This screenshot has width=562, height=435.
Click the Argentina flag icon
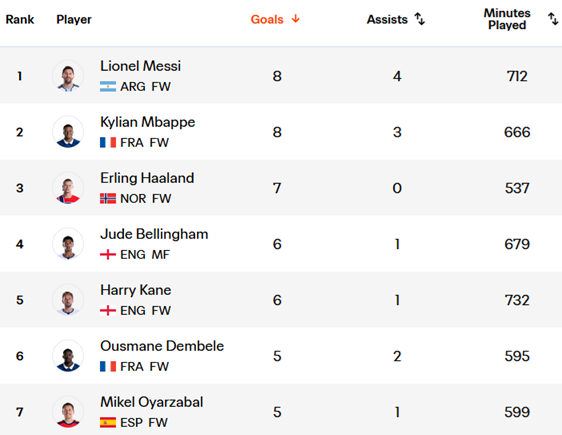(x=108, y=86)
